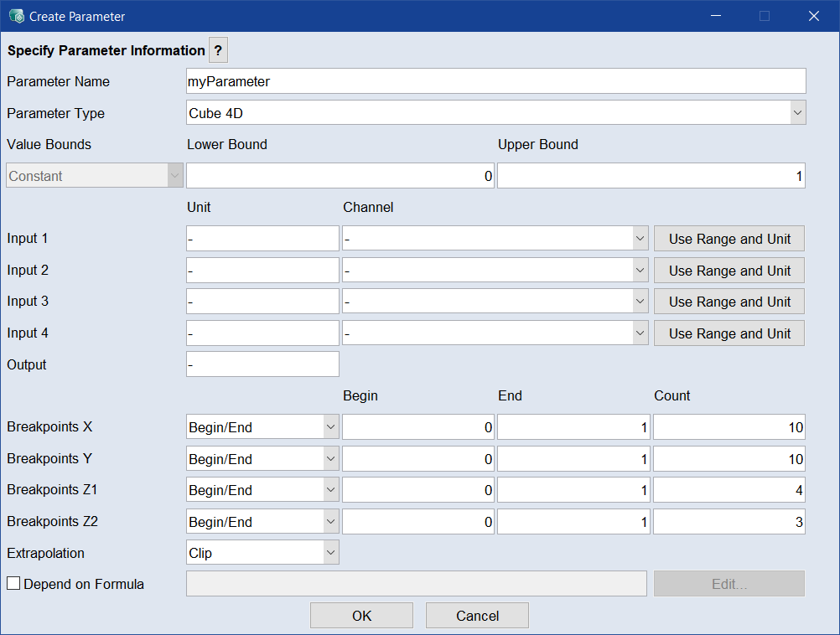The width and height of the screenshot is (840, 635).
Task: Open the Breakpoints Z2 mode dropdown
Action: (x=262, y=522)
